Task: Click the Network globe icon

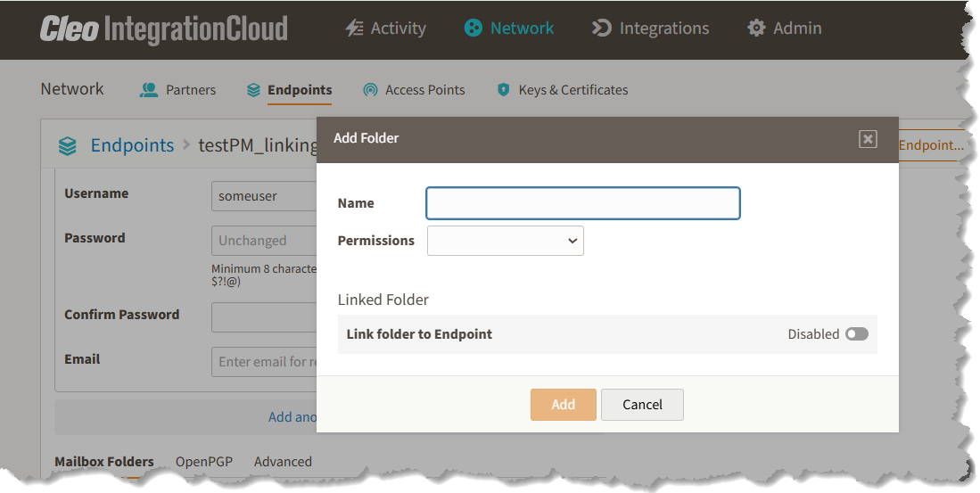Action: [x=474, y=29]
